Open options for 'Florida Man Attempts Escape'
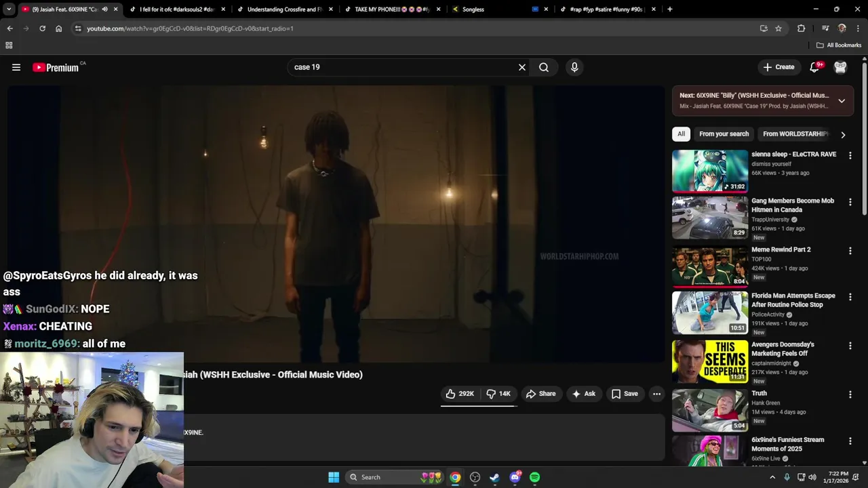868x488 pixels. (x=850, y=297)
